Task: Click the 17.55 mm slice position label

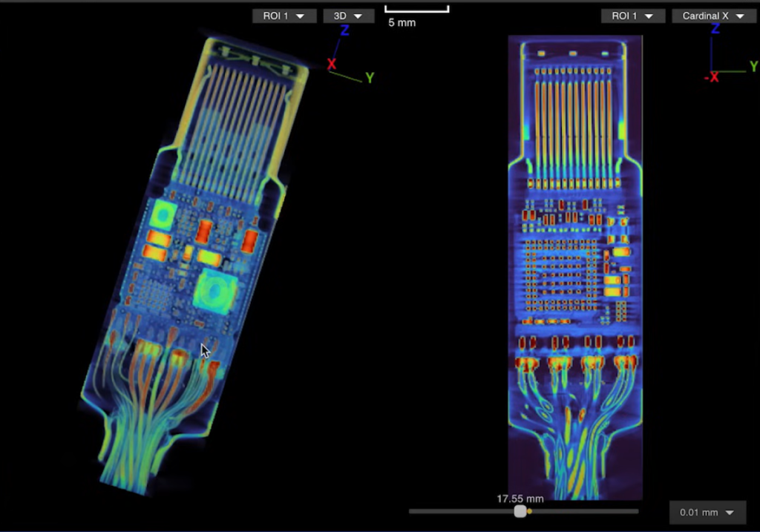Action: click(520, 499)
